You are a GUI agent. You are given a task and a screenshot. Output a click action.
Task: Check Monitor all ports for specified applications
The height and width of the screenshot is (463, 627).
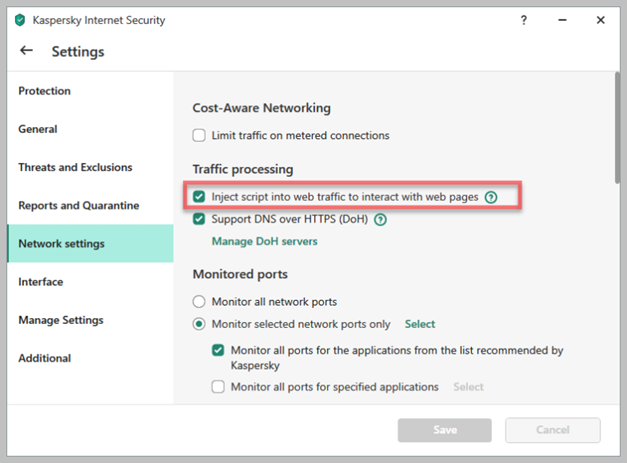pyautogui.click(x=218, y=387)
